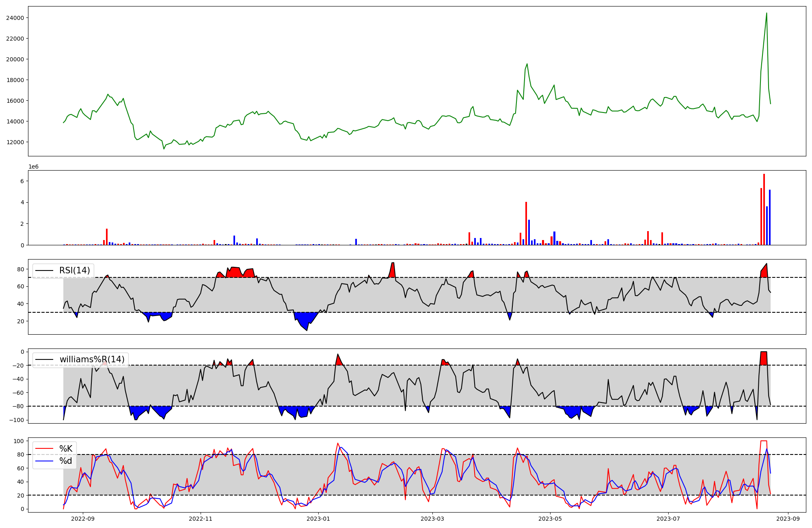Click the price line's highest peak
This screenshot has height=528, width=812.
767,13
